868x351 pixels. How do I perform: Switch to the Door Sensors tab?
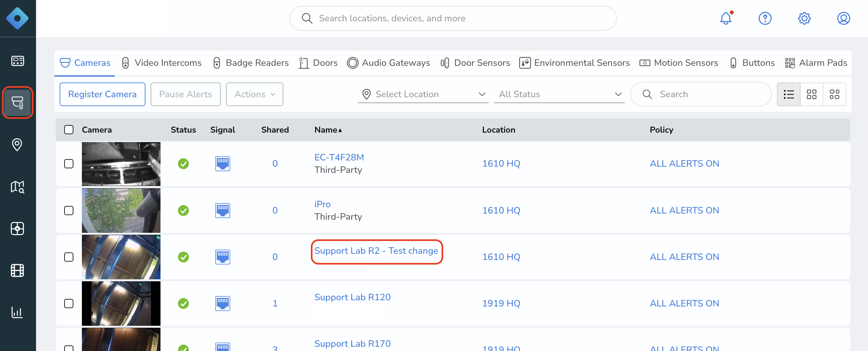click(475, 63)
